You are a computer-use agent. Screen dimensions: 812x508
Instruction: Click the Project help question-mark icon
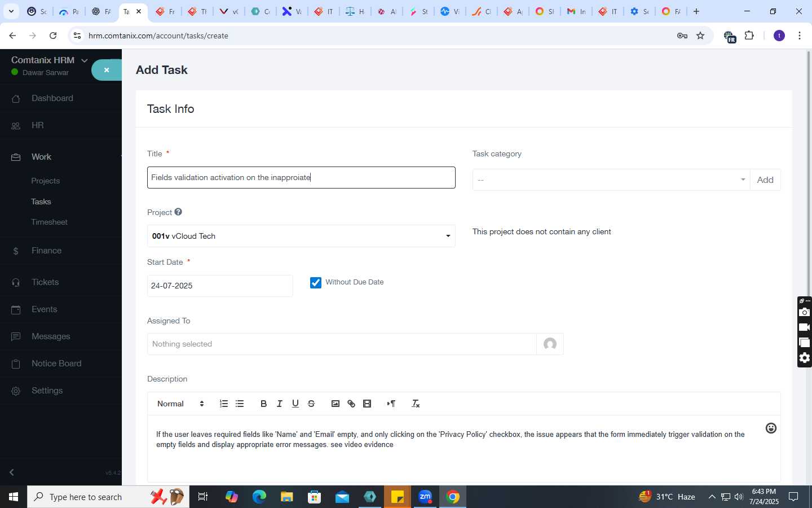pos(178,212)
